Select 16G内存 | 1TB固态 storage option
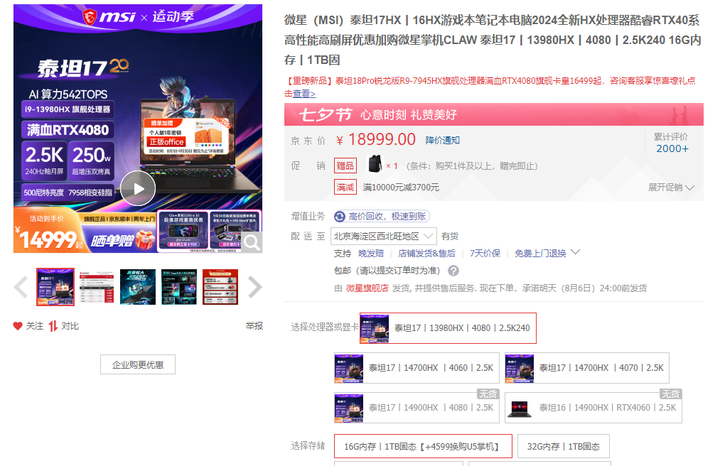 tap(423, 446)
